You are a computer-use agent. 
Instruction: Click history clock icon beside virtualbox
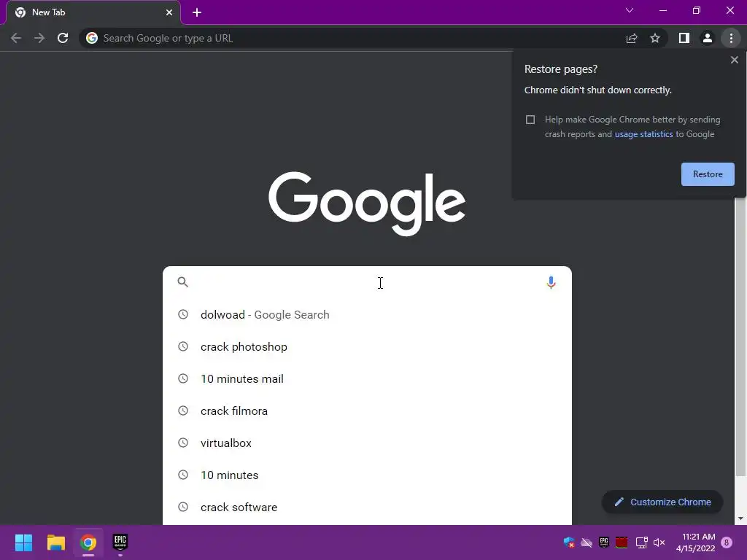[x=183, y=443]
